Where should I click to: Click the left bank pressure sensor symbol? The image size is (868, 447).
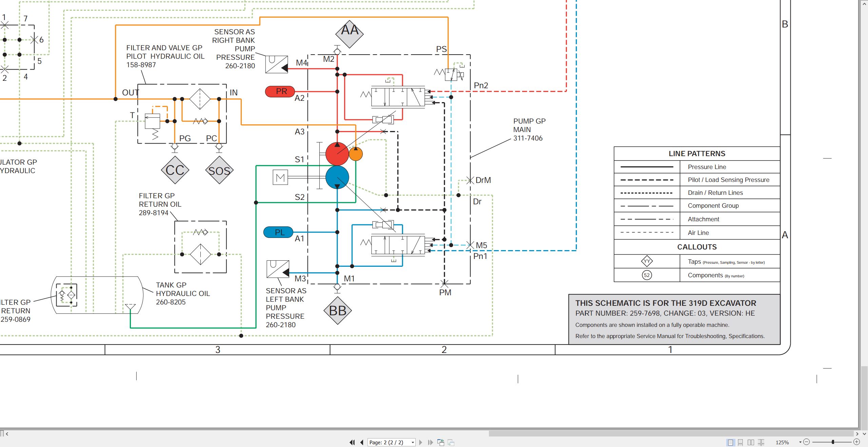tap(278, 269)
